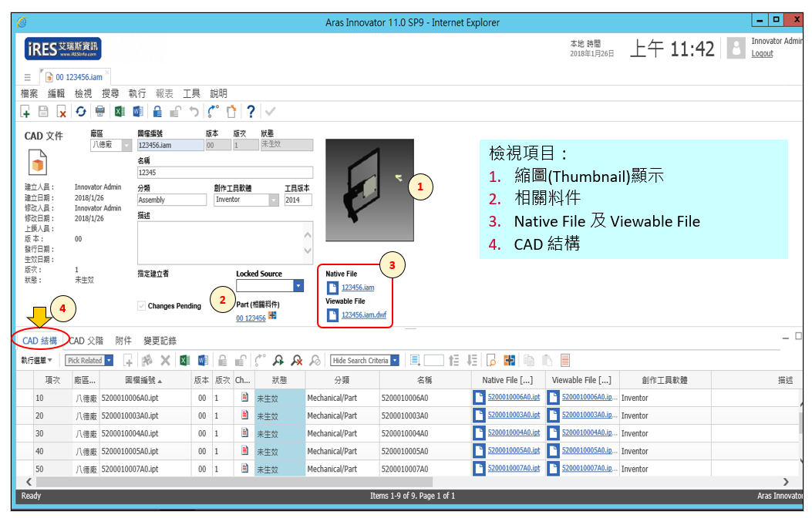The width and height of the screenshot is (812, 518).
Task: Export the CAD structure grid to Word
Action: (203, 360)
